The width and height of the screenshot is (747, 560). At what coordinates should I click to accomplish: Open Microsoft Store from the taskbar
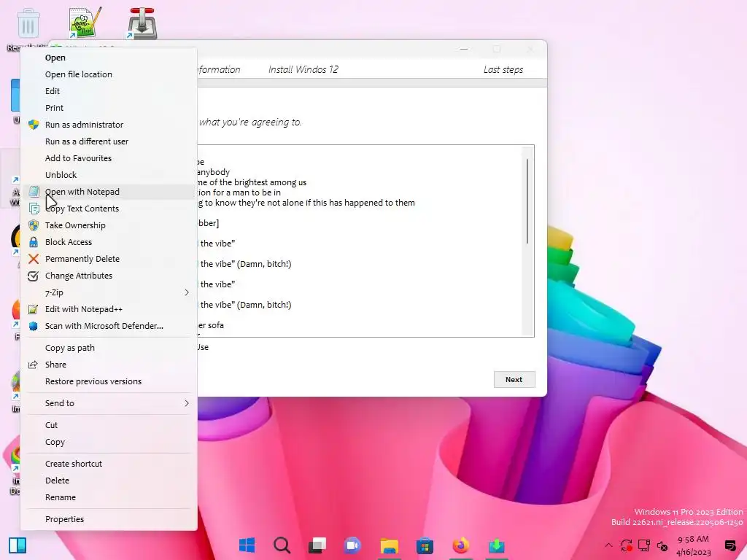point(425,545)
